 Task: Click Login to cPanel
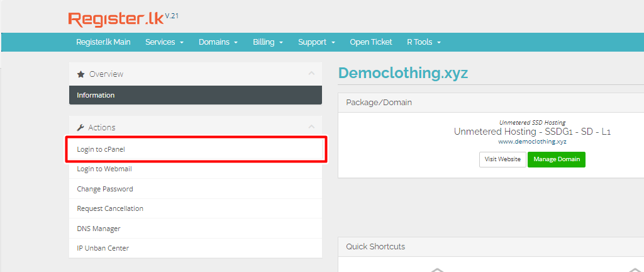point(196,150)
